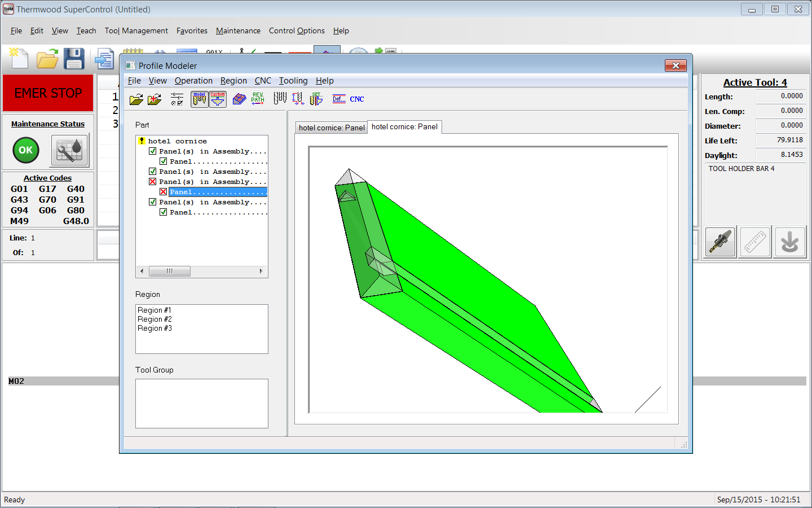The height and width of the screenshot is (508, 812).
Task: Uncheck the topmost Panel(s) in Assembly checkbox
Action: pyautogui.click(x=152, y=151)
